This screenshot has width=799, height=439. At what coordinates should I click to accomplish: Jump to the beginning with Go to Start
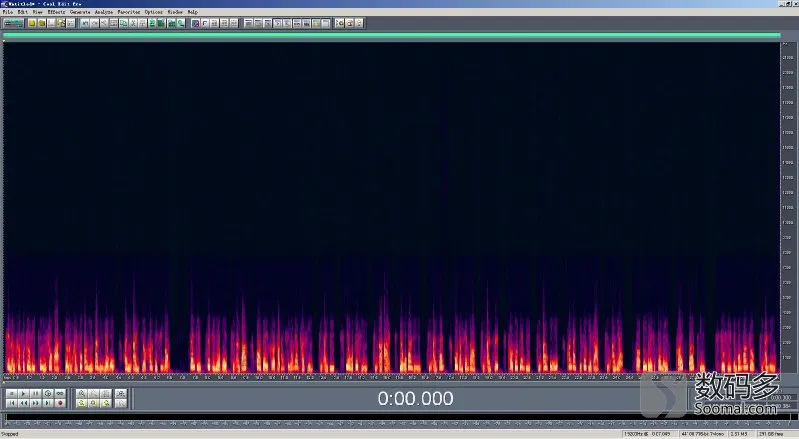tap(11, 403)
